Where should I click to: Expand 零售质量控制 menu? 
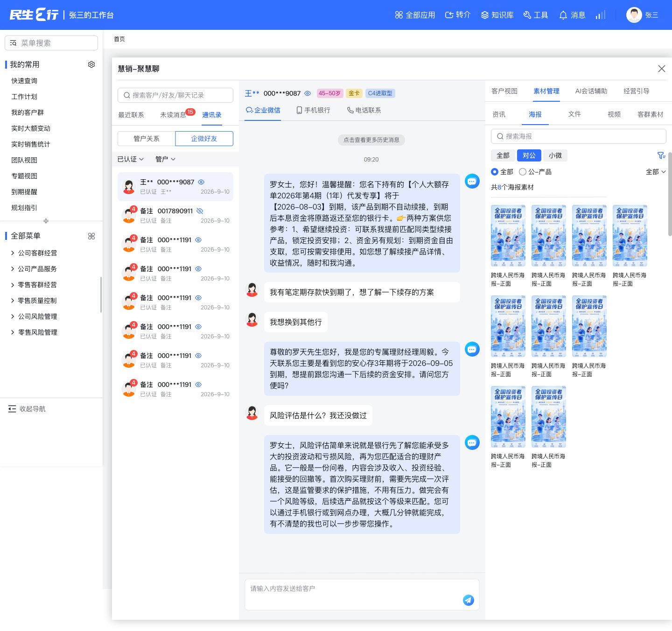click(x=33, y=301)
